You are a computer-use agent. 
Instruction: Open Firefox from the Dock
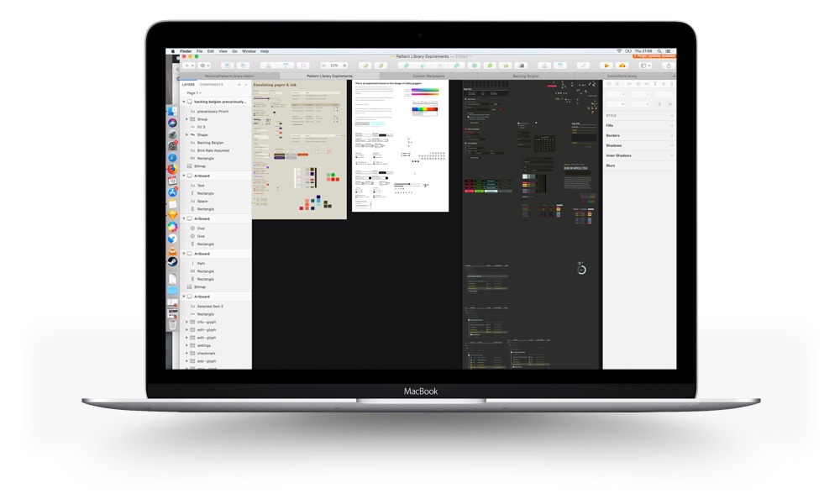point(172,169)
